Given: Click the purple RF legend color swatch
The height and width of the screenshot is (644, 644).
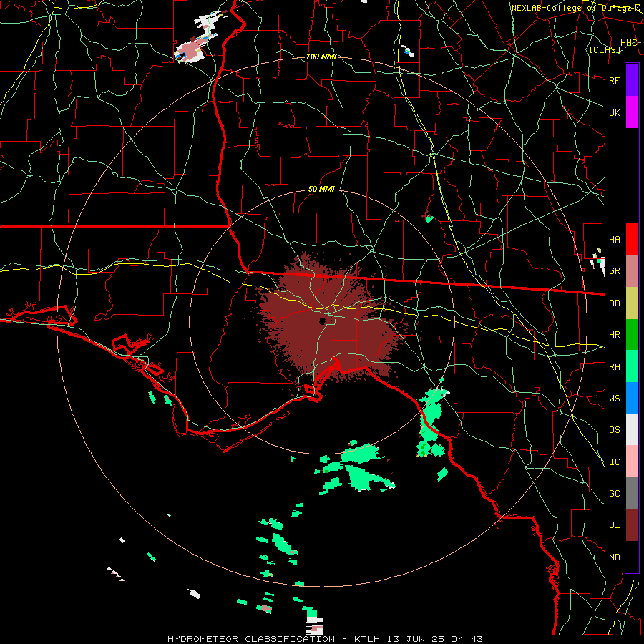Looking at the screenshot, I should coord(632,80).
